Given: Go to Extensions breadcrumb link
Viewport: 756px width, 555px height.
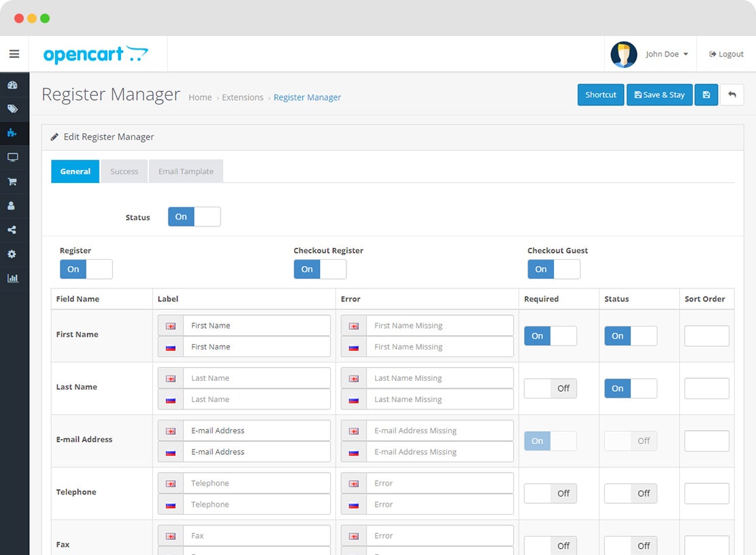Looking at the screenshot, I should (242, 97).
